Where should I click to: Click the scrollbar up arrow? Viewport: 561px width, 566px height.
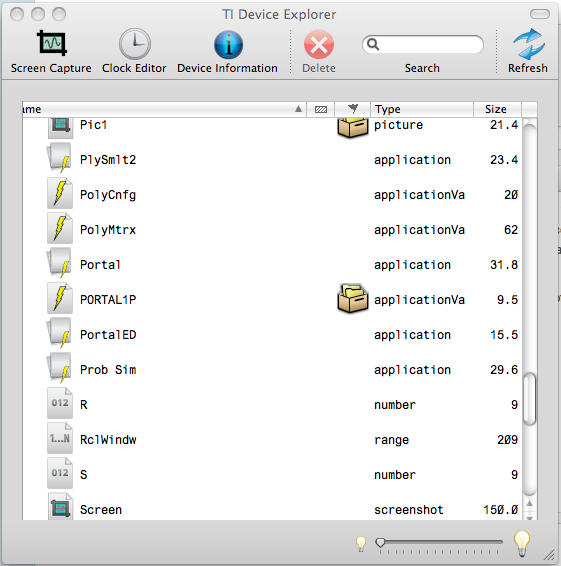tap(530, 504)
